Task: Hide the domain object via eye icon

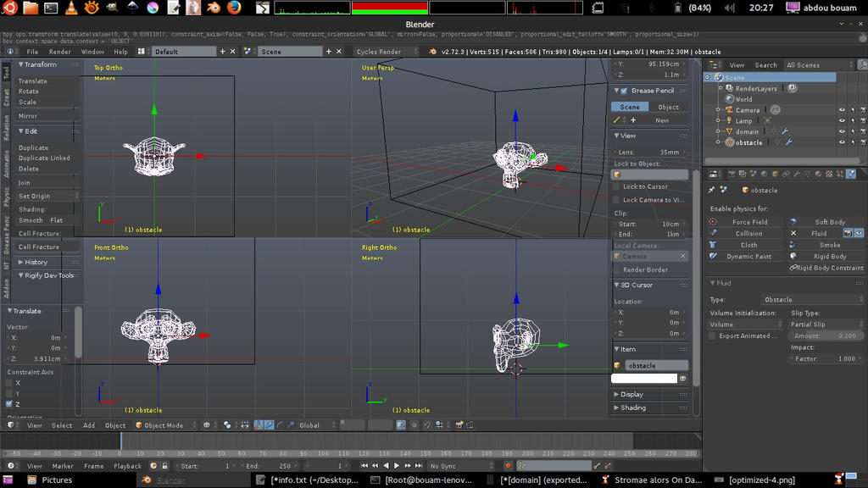Action: (x=842, y=131)
